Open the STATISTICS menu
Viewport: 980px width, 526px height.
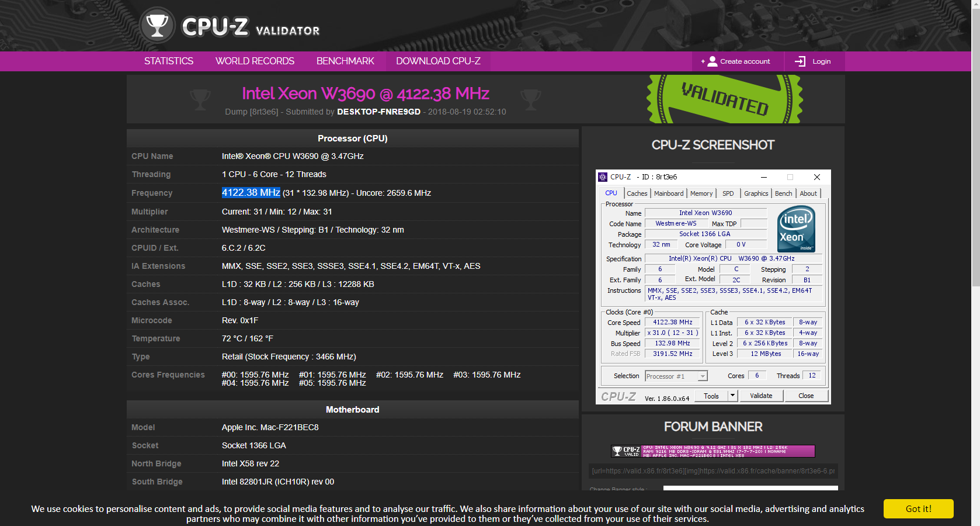pyautogui.click(x=169, y=61)
